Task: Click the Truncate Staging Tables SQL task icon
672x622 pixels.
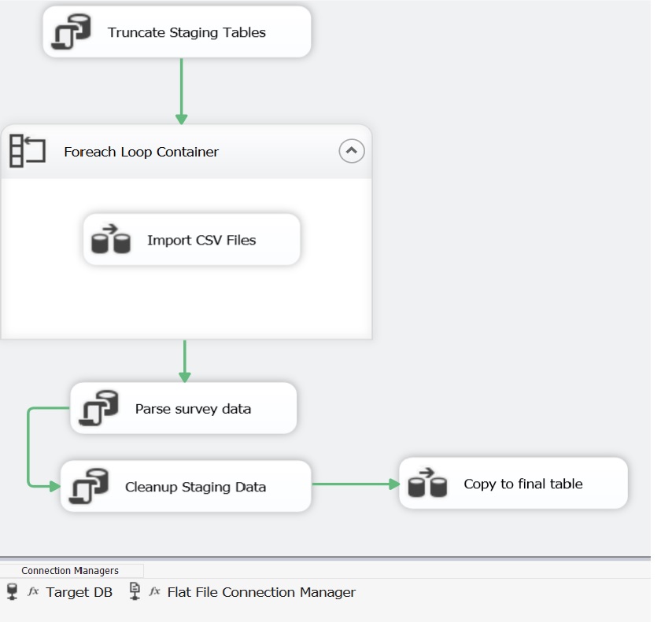Action: 72,32
